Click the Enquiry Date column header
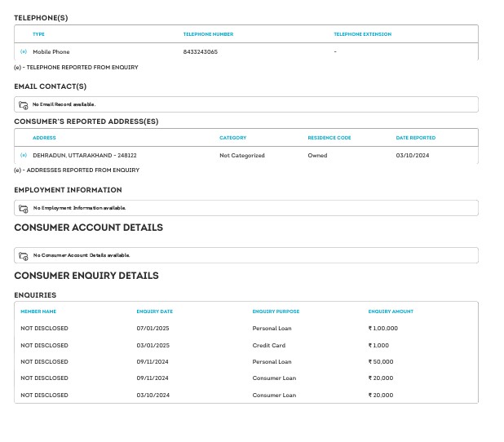 [x=154, y=312]
